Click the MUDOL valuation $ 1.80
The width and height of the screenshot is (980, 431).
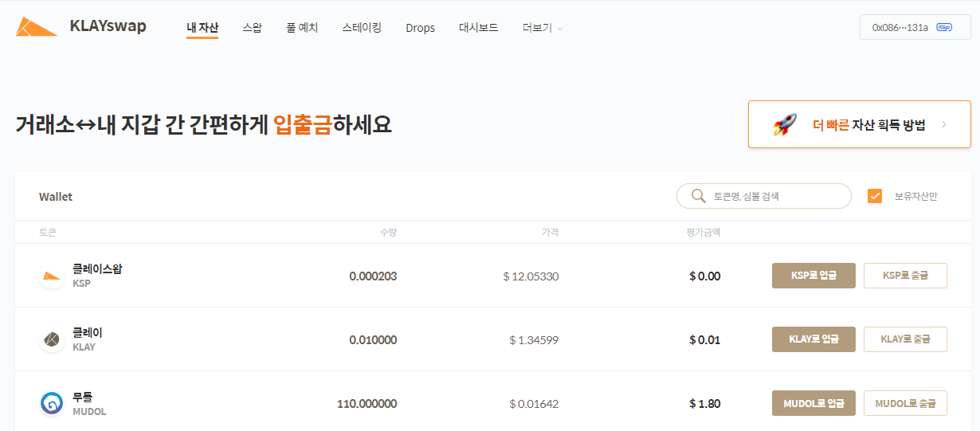[705, 404]
